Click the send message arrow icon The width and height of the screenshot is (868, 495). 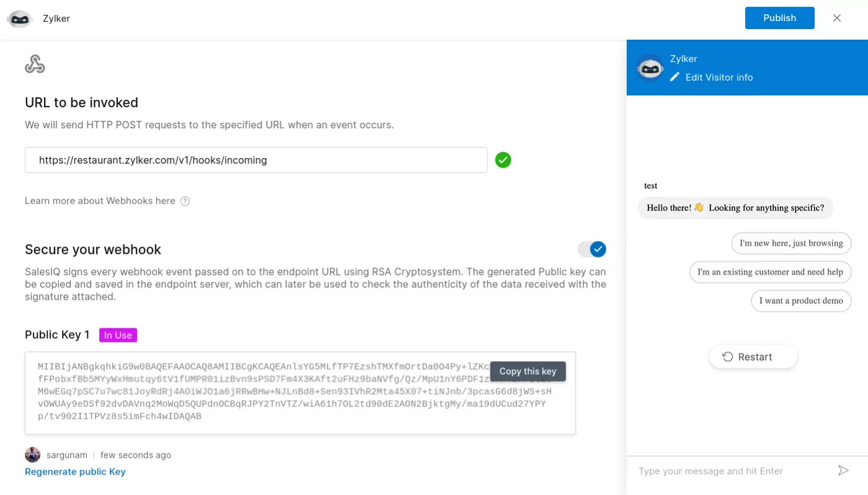[843, 471]
